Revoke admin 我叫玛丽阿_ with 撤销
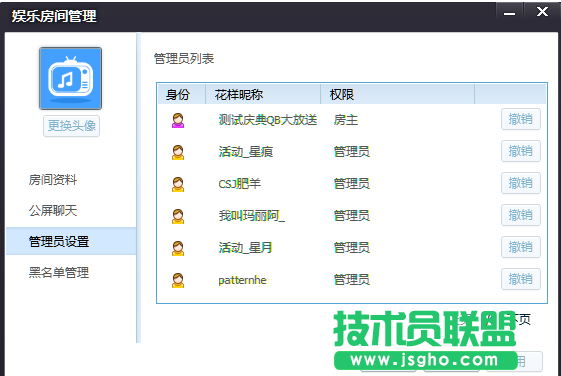 click(x=521, y=215)
